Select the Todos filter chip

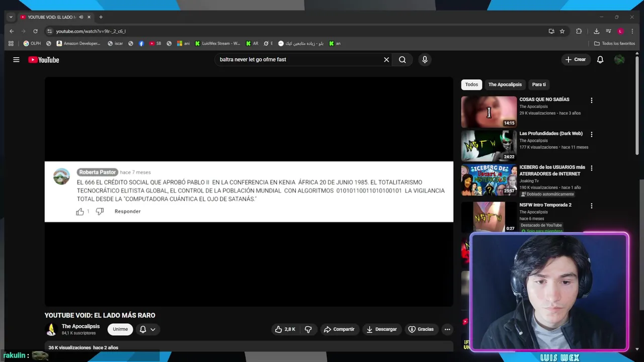point(471,84)
